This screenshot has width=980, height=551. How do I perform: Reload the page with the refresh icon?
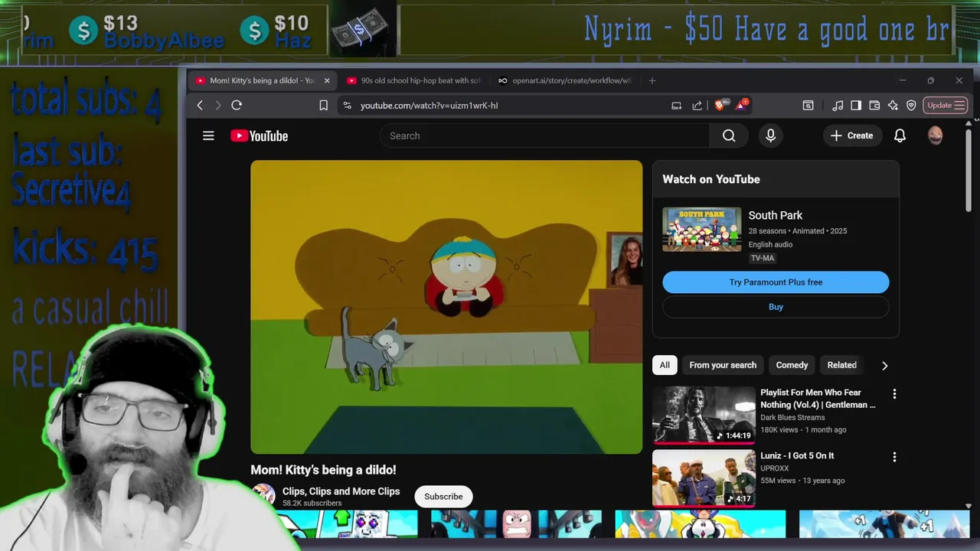pos(237,105)
